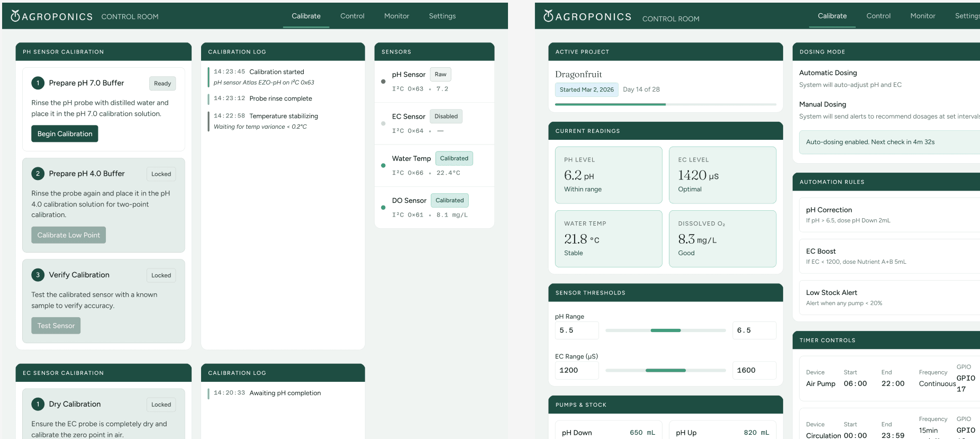Click Air Pump start time 06:00

[855, 383]
